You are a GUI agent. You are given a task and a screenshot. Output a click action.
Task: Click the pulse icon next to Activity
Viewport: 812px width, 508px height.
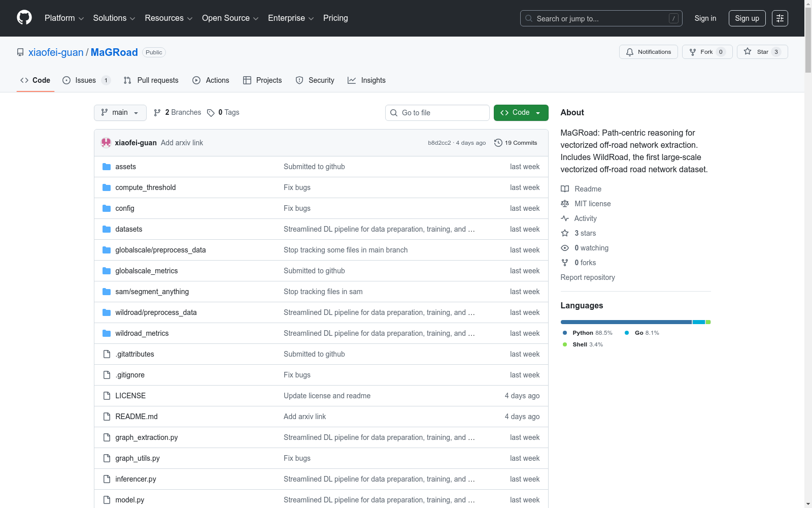click(x=565, y=218)
